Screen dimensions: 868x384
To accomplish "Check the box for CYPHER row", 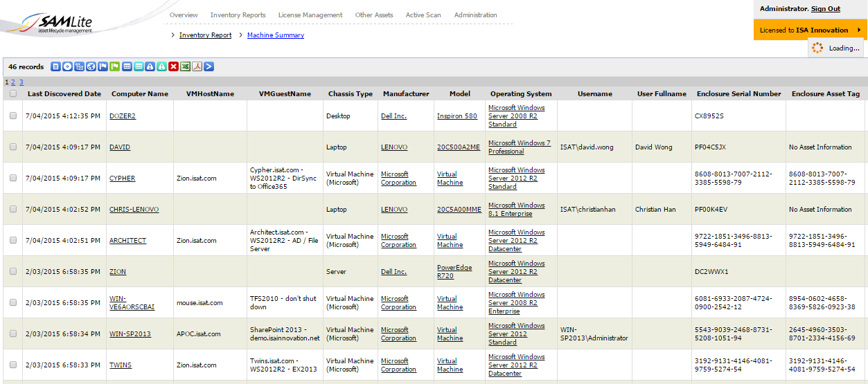I will pos(13,179).
